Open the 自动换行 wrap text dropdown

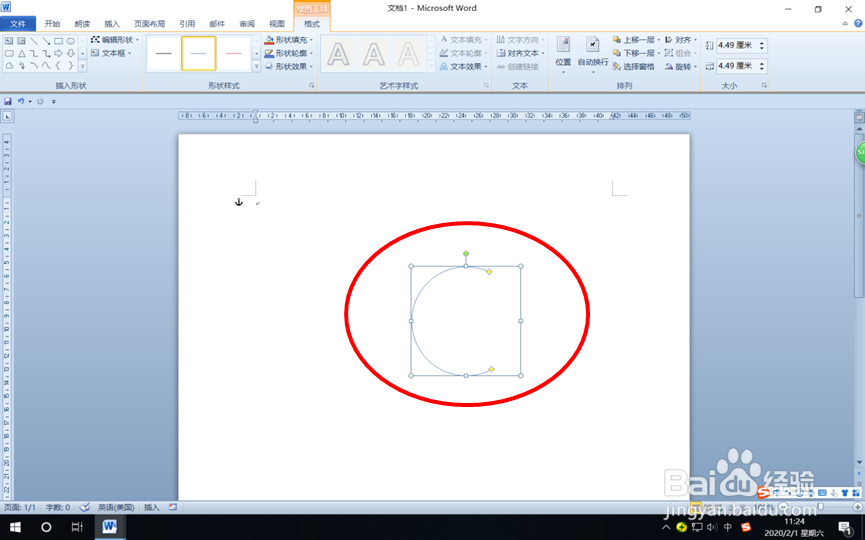(x=593, y=55)
